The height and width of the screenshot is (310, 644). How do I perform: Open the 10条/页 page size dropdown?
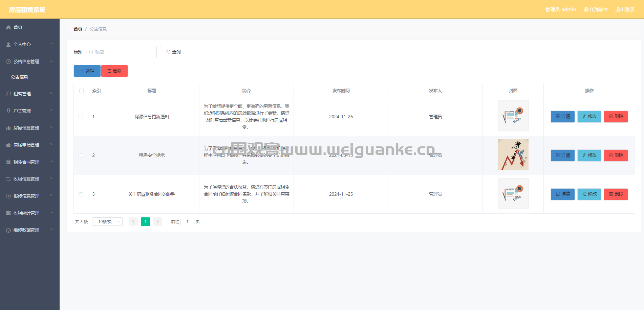[x=107, y=221]
